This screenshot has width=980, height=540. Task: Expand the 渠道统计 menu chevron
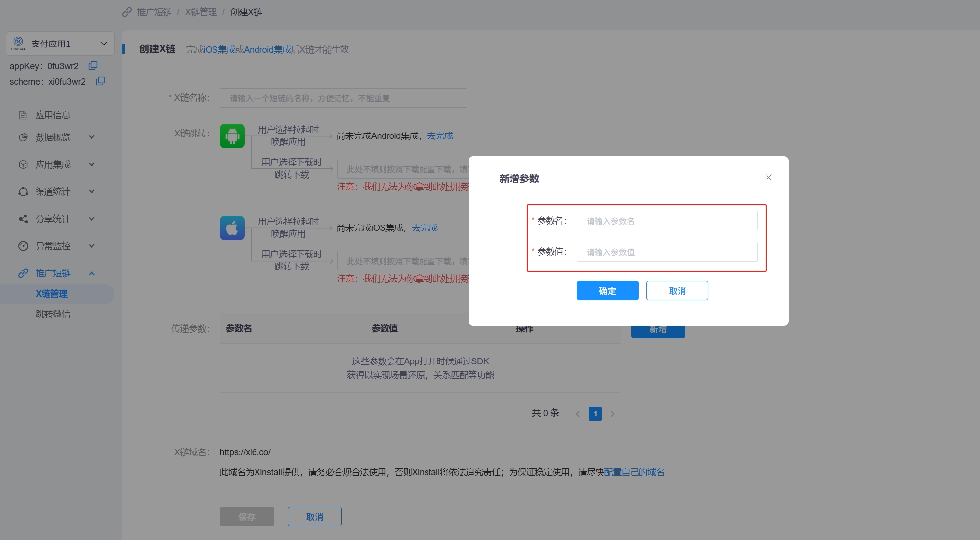pos(92,192)
